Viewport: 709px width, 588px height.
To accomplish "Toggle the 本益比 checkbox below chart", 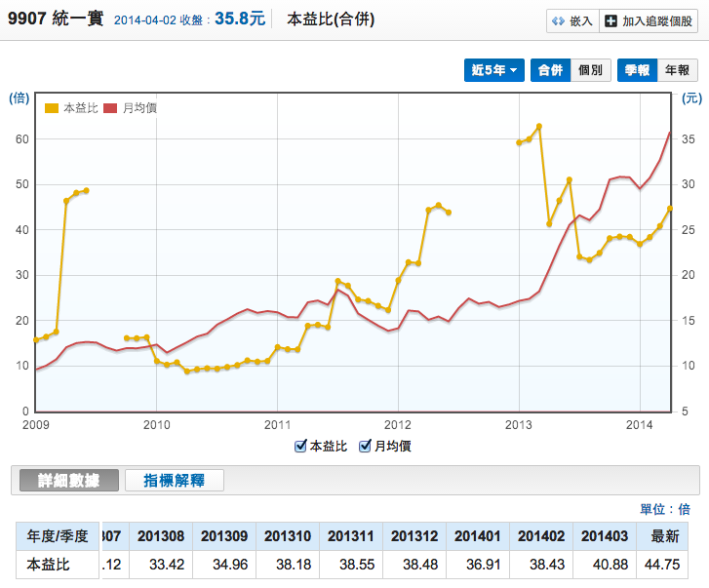I will (301, 447).
